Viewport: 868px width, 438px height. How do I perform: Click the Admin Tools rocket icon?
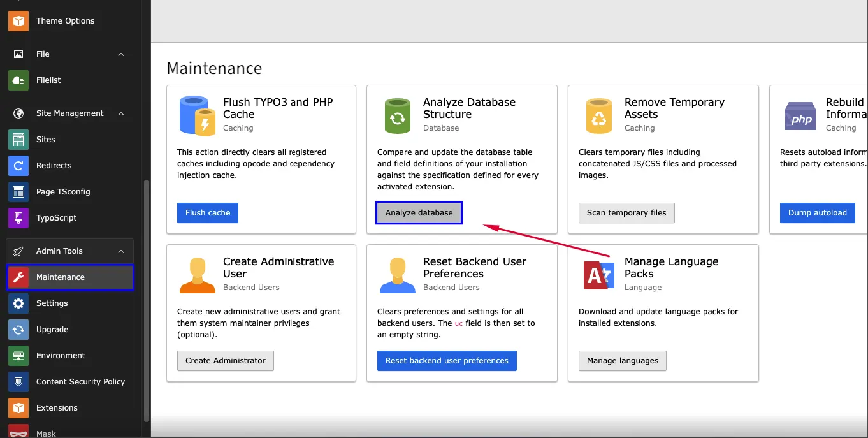[18, 251]
